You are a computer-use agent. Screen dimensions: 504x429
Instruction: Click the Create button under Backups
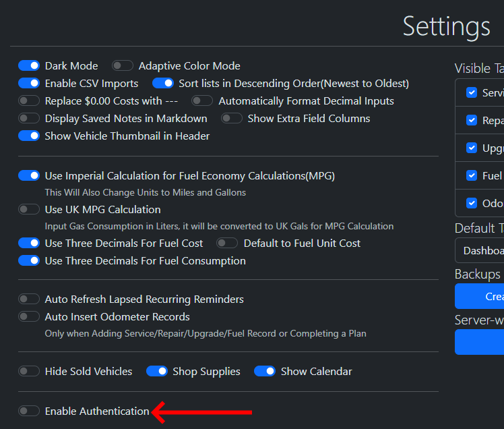pos(480,296)
